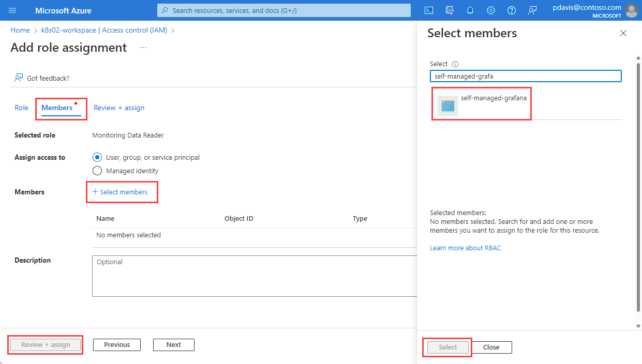Open portal settings gear

click(x=490, y=10)
